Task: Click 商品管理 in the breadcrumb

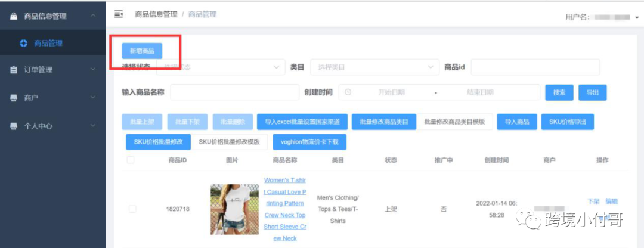Action: pyautogui.click(x=203, y=14)
